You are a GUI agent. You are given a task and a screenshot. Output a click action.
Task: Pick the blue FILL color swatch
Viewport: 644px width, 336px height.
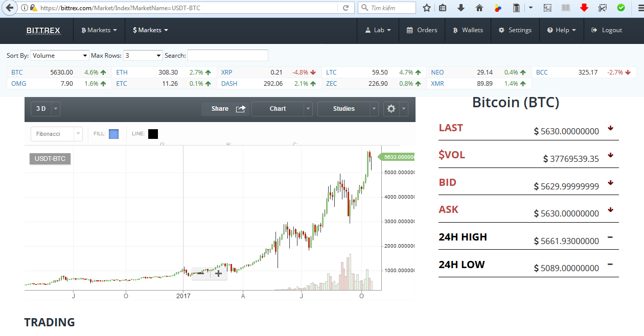113,134
